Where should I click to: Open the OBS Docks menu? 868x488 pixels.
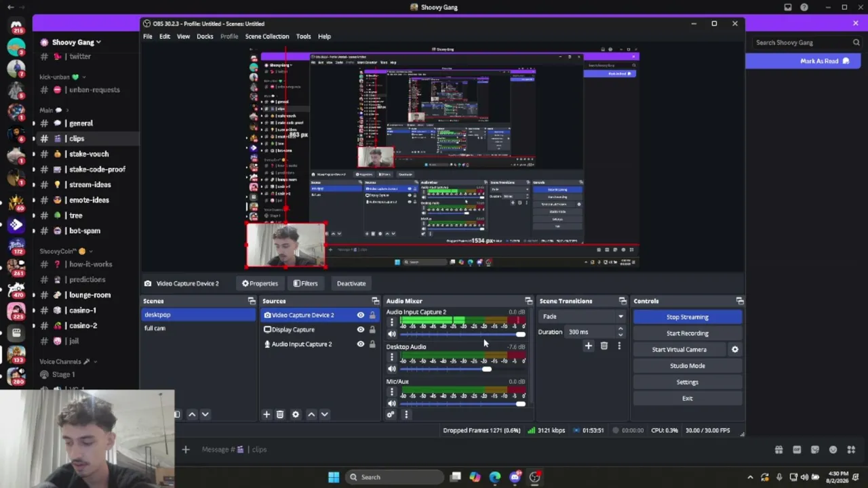(x=205, y=37)
